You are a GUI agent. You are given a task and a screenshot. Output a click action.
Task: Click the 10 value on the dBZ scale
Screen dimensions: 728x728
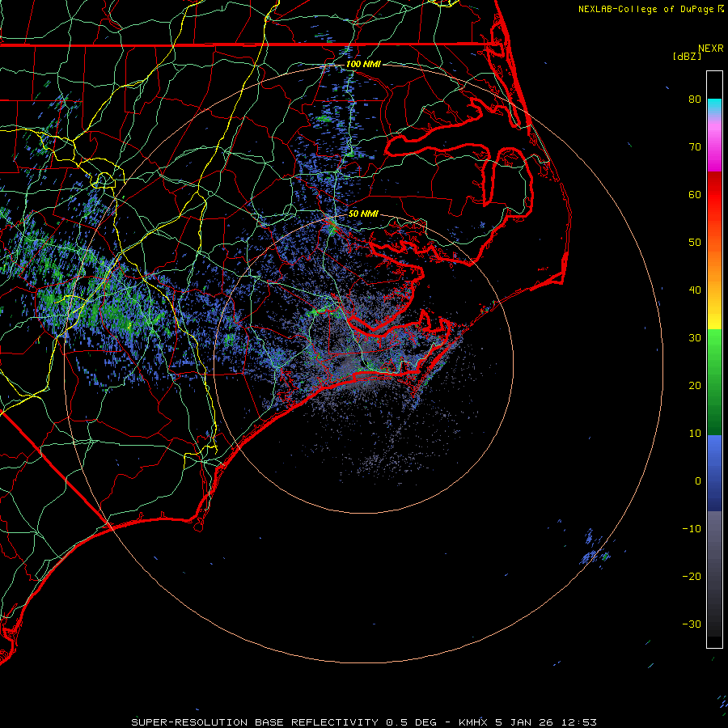[x=695, y=434]
